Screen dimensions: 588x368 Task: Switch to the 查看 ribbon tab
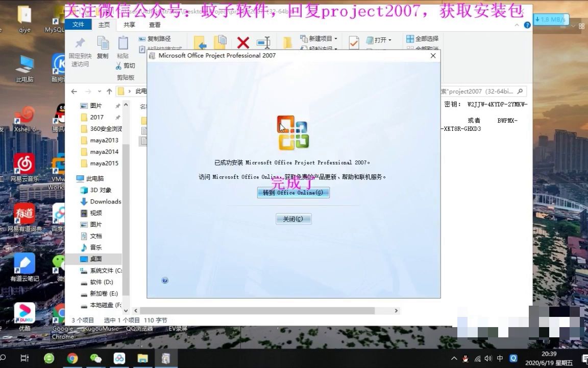pos(155,25)
